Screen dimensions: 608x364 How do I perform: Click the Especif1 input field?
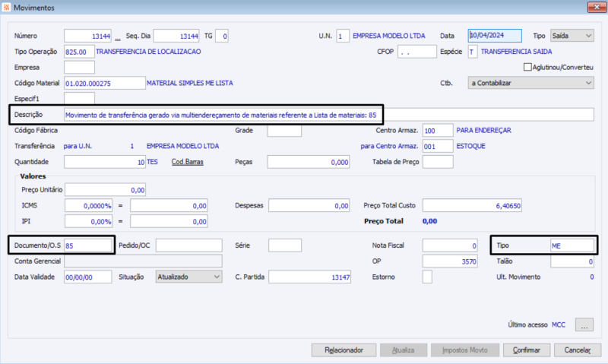[x=79, y=99]
